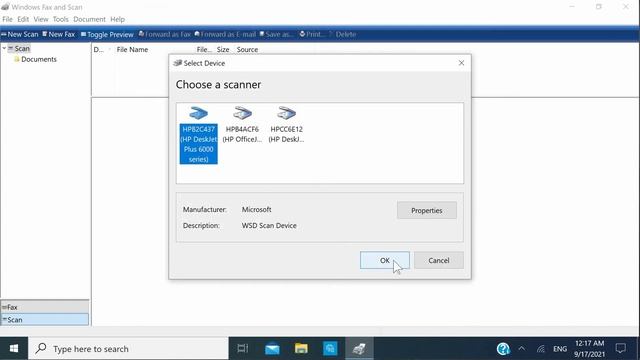Click the taskbar search box
The width and height of the screenshot is (640, 360).
point(128,349)
